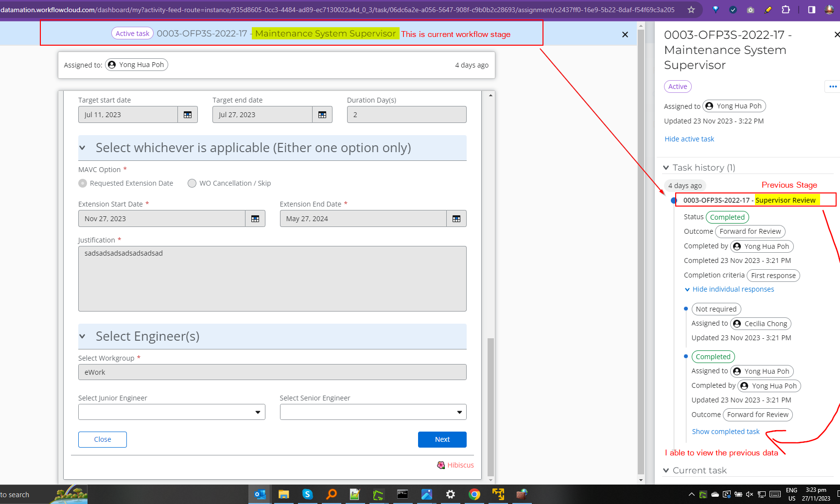
Task: Collapse the Select Engineer(s) section
Action: coord(83,336)
